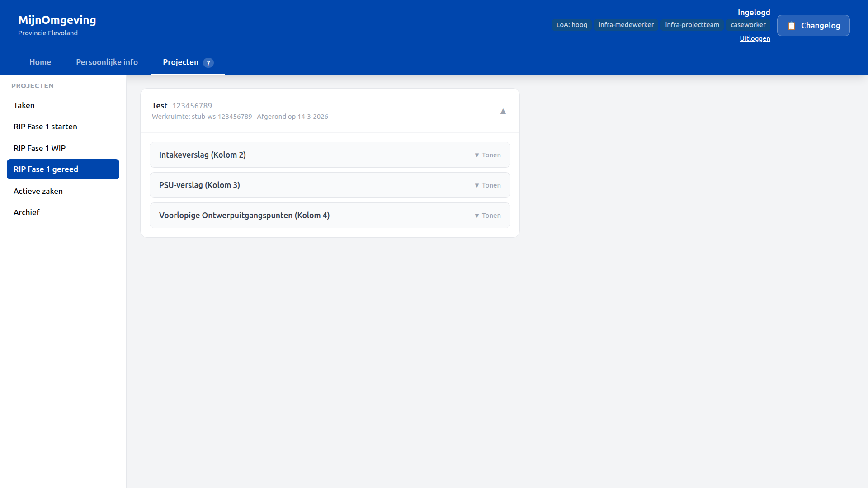868x488 pixels.
Task: Click the clipboard icon on the Changelog button
Action: pyautogui.click(x=792, y=25)
